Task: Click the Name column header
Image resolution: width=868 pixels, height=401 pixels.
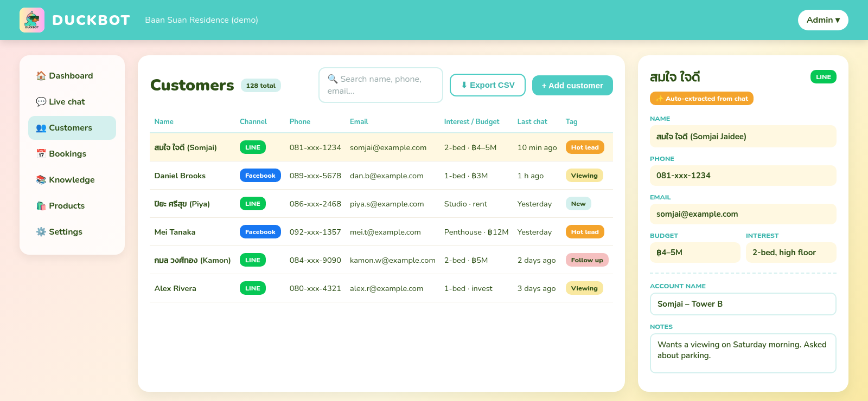Action: (164, 122)
